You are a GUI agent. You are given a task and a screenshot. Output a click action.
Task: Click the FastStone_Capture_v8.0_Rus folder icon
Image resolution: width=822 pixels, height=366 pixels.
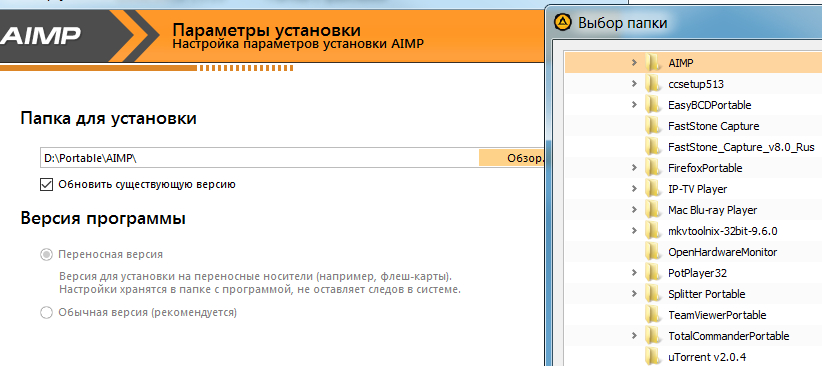coord(653,147)
